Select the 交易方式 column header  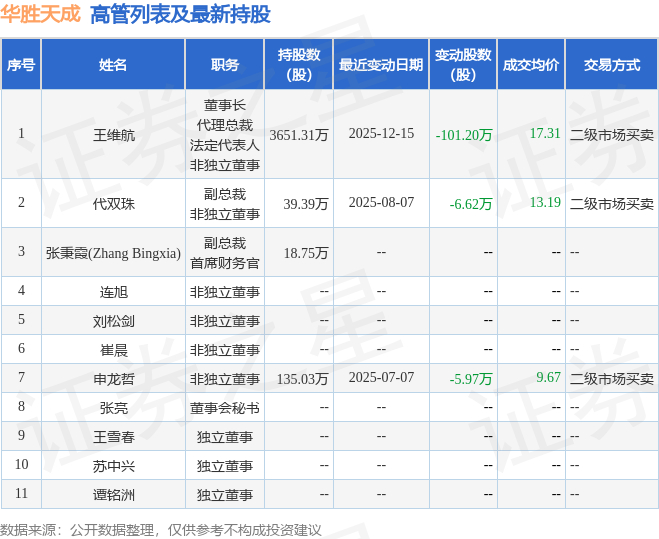click(612, 65)
